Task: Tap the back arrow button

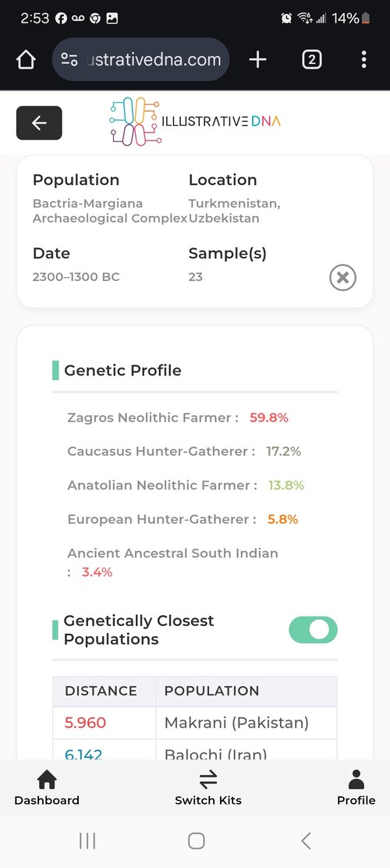Action: coord(39,123)
